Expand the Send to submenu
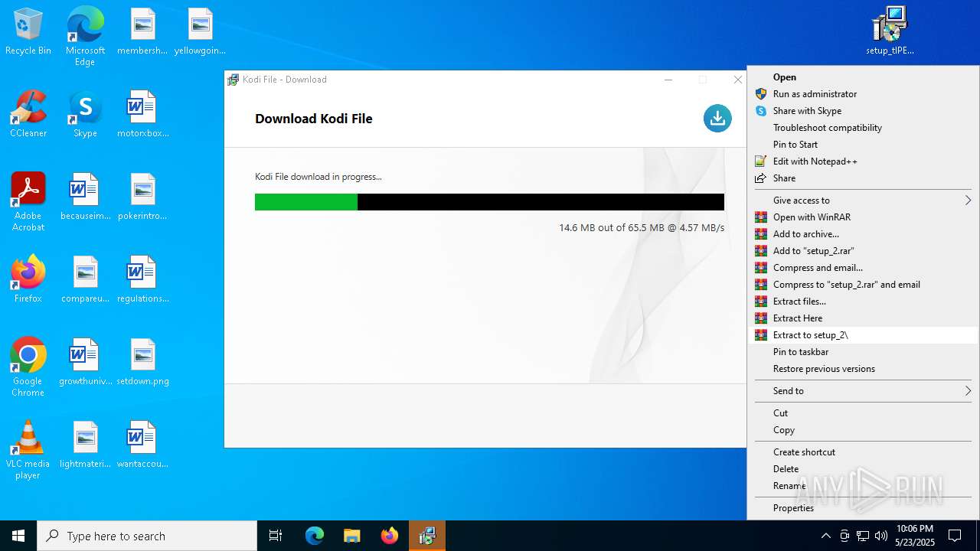 click(x=863, y=391)
